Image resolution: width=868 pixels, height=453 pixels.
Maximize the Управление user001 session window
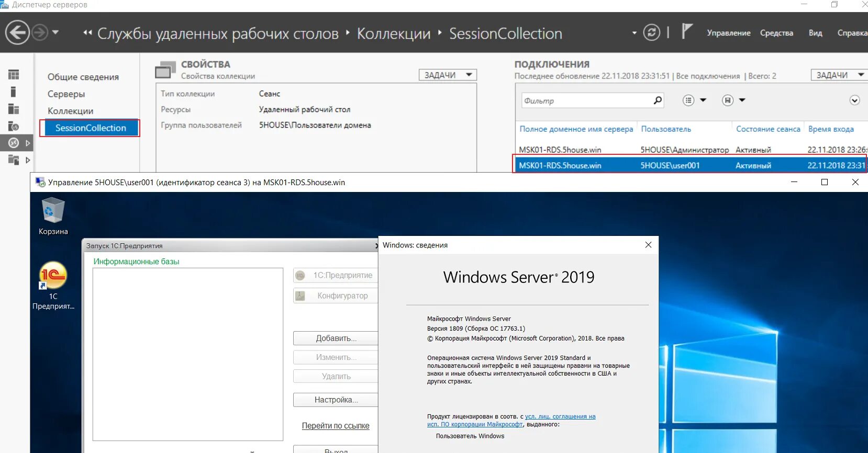[x=825, y=182]
